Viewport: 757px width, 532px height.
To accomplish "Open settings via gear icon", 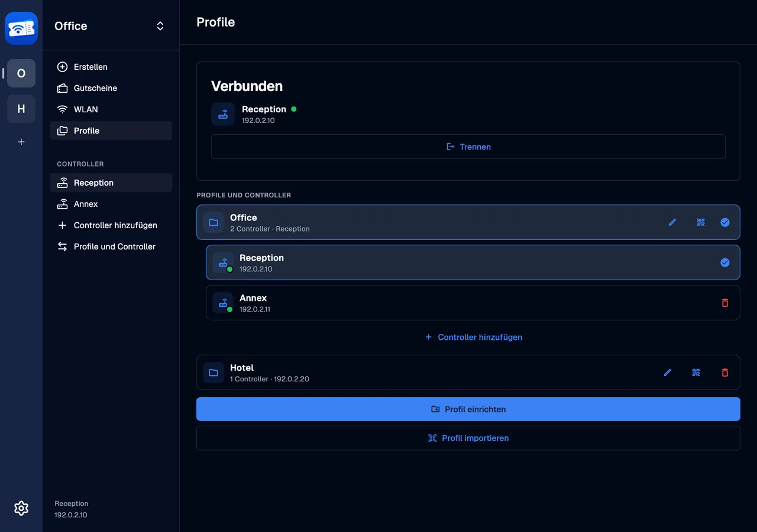I will coord(21,508).
